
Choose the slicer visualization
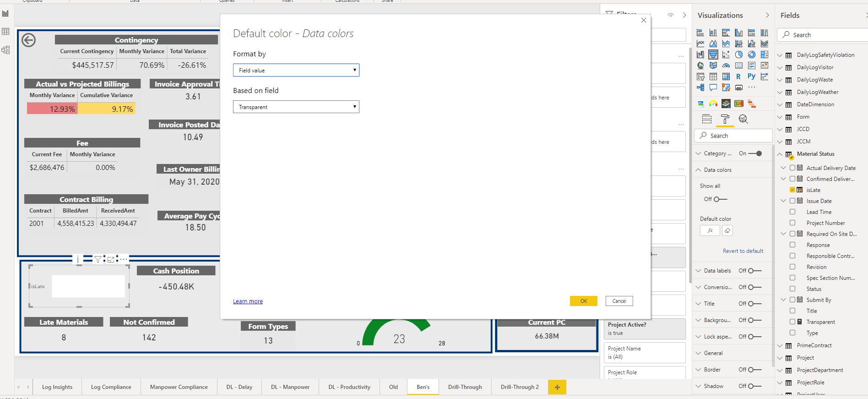click(x=700, y=77)
